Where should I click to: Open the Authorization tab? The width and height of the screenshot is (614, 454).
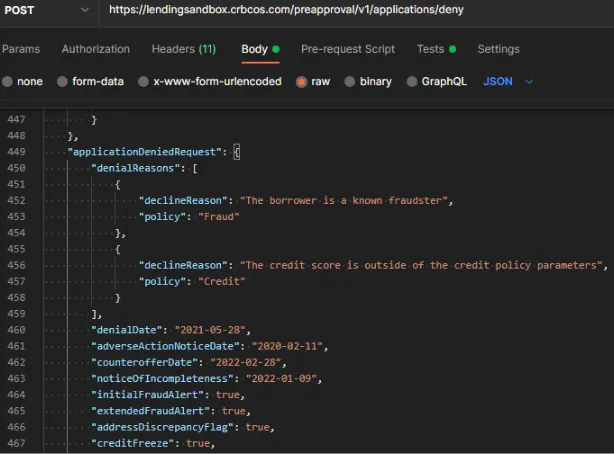coord(96,49)
